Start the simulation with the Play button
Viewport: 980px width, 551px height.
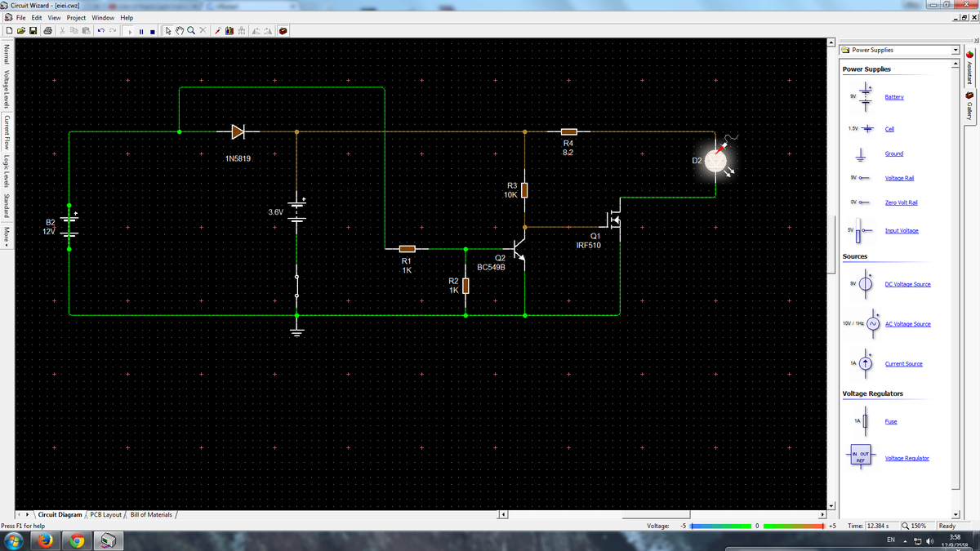pos(130,32)
